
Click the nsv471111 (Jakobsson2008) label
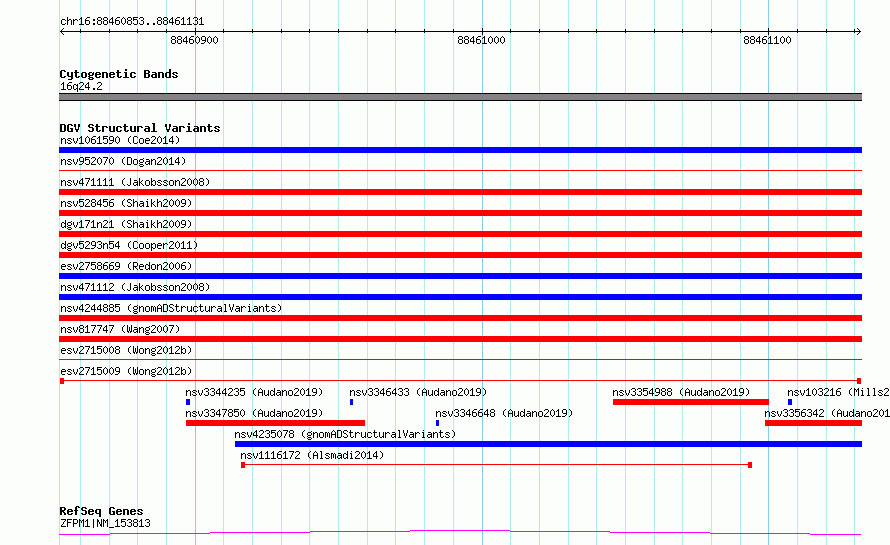pos(135,182)
